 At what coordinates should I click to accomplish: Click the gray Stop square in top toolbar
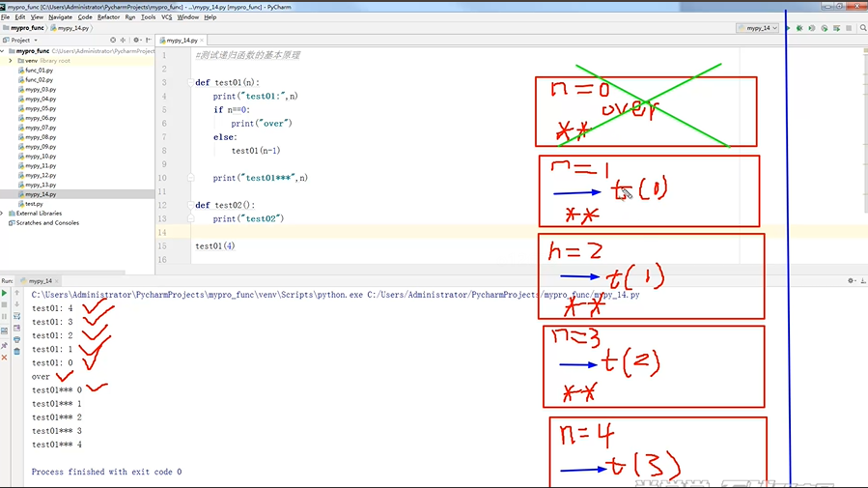pyautogui.click(x=849, y=28)
